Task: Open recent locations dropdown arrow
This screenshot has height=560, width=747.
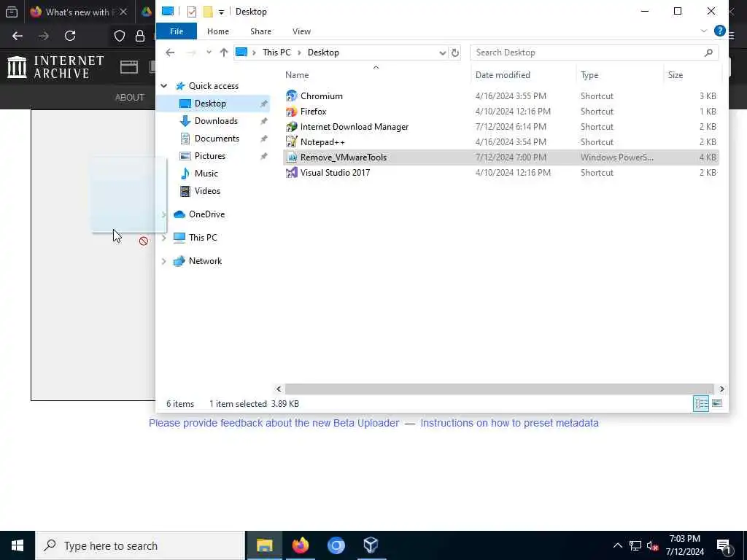Action: 209,52
